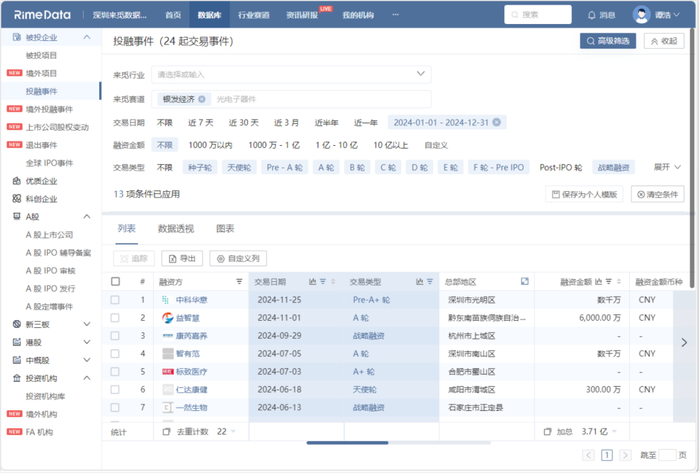Go to previous page arrow
Screen dimensions: 700x473
pos(588,455)
